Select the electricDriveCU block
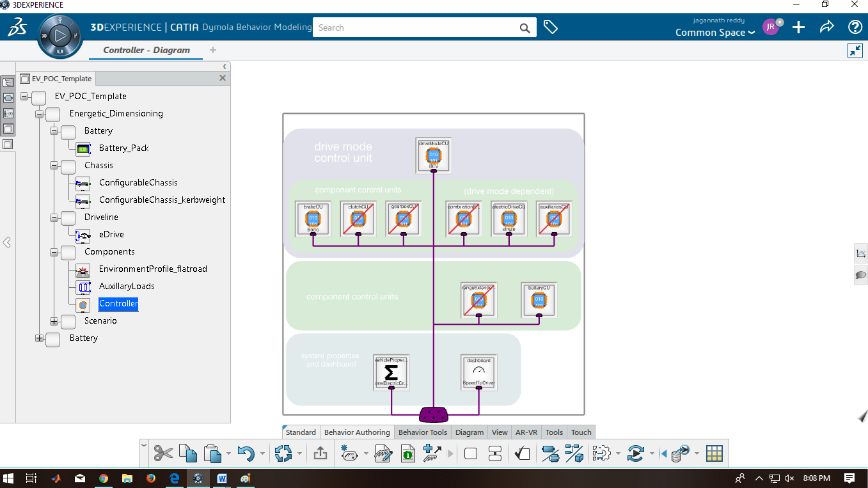 509,219
